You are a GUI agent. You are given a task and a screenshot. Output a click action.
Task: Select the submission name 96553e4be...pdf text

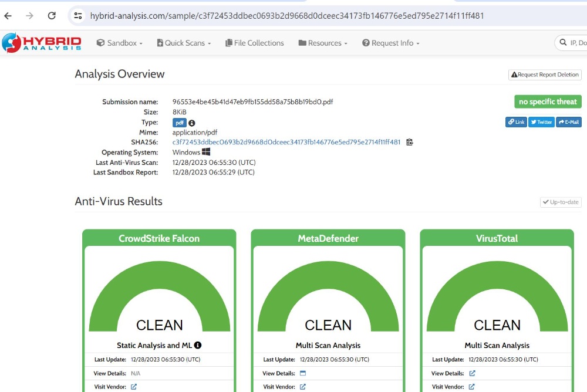click(252, 102)
